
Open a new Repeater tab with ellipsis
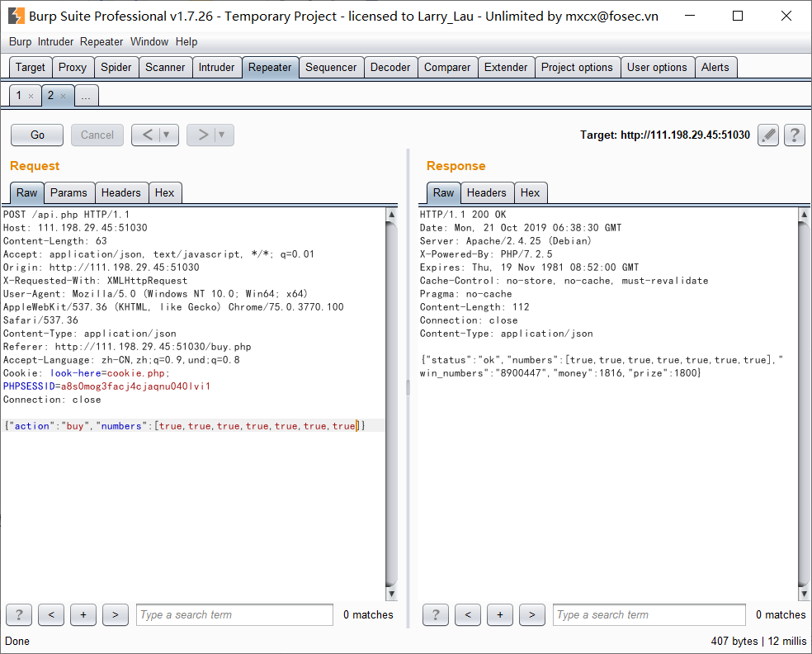[86, 96]
